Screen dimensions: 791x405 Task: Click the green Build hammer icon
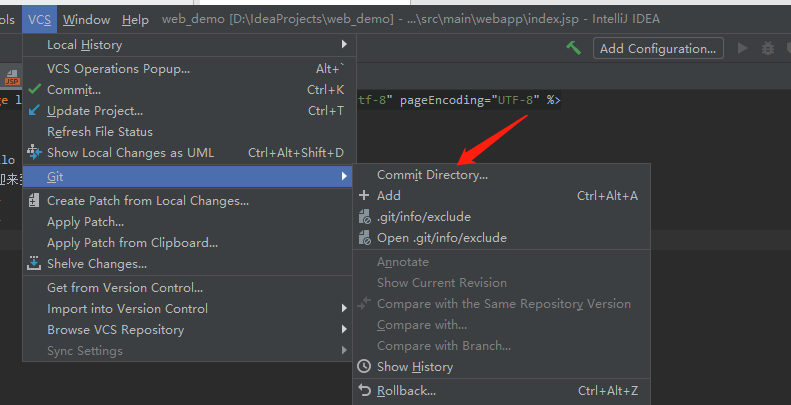573,48
